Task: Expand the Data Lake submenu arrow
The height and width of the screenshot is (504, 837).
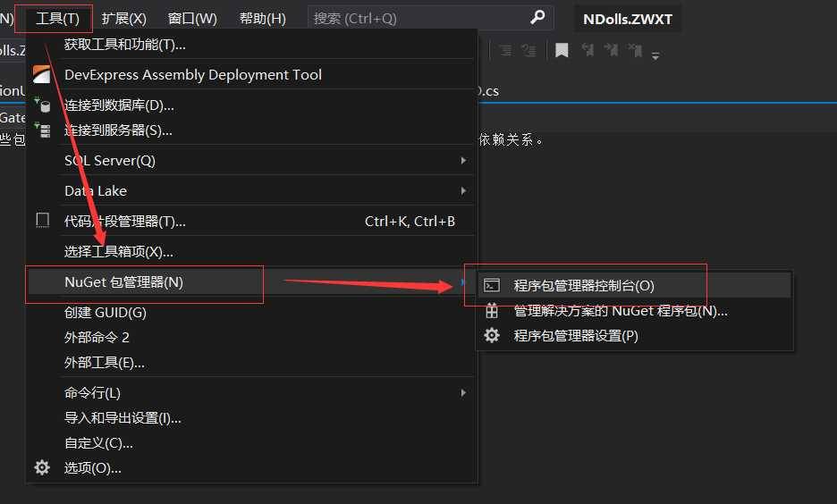Action: pos(463,190)
